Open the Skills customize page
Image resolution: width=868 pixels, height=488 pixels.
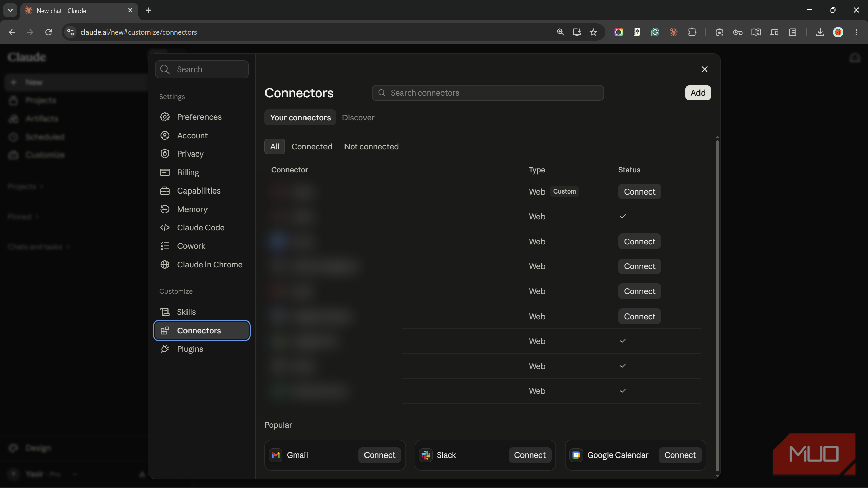coord(201,312)
